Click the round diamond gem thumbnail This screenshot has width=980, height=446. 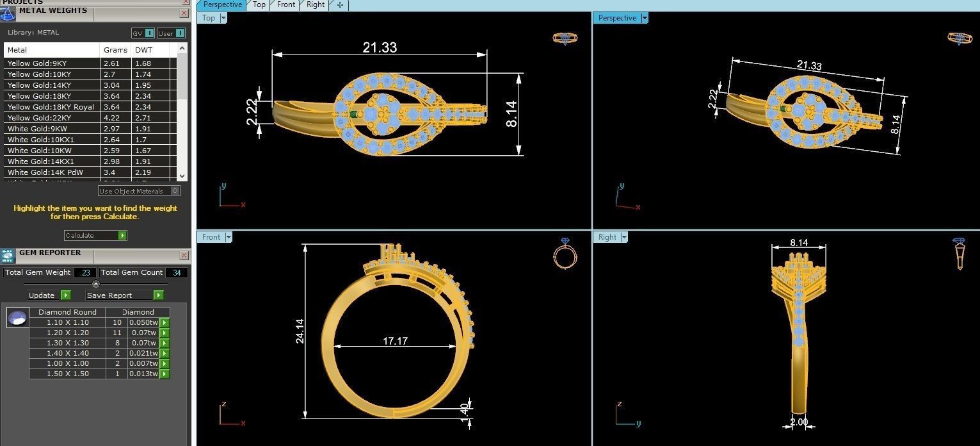[x=17, y=318]
